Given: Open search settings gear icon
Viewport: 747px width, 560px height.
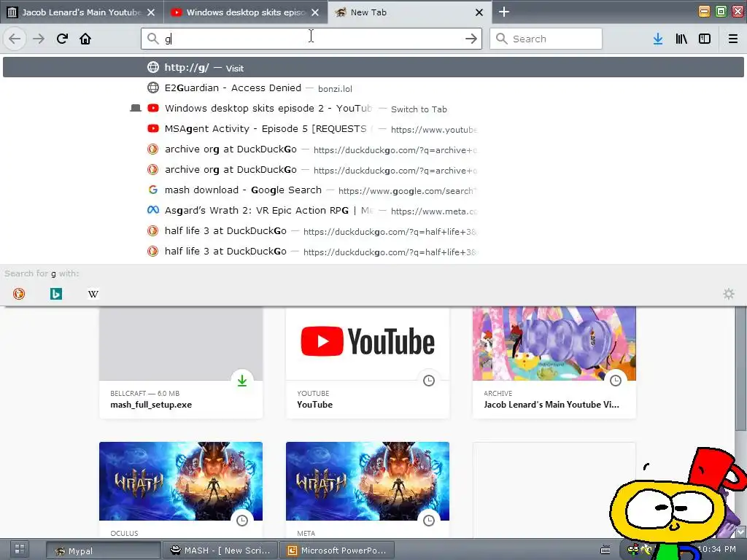Looking at the screenshot, I should (729, 294).
